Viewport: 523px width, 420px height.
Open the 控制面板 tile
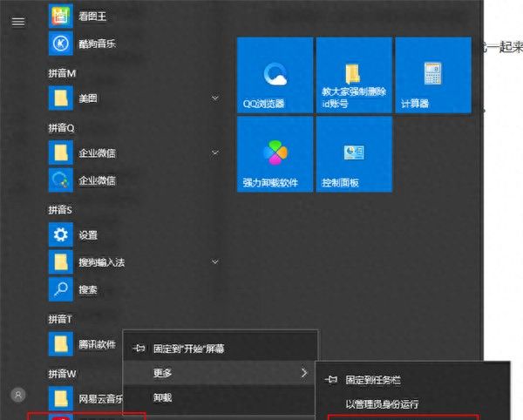click(354, 154)
